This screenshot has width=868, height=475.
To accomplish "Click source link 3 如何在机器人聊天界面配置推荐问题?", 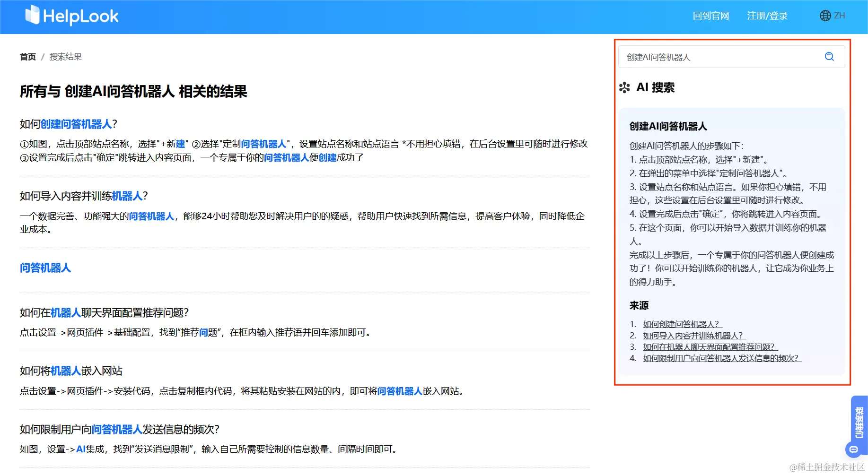I will coord(710,347).
